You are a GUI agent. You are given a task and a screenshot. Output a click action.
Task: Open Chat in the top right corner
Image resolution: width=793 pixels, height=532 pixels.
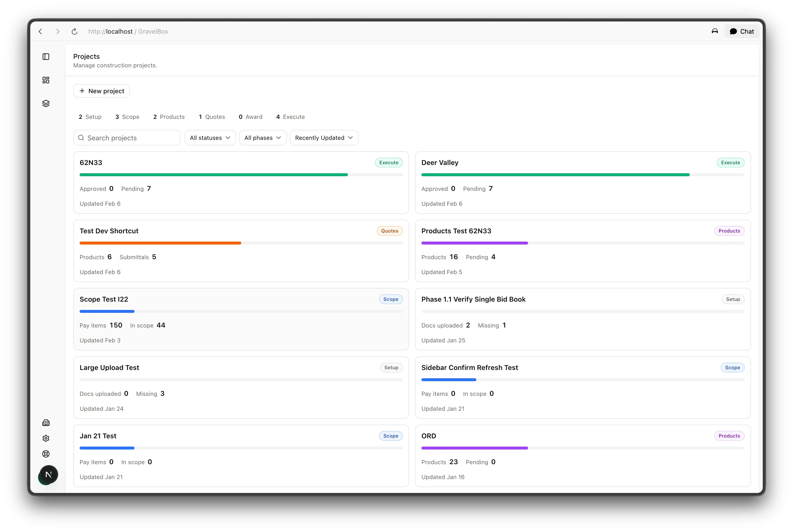click(x=742, y=31)
